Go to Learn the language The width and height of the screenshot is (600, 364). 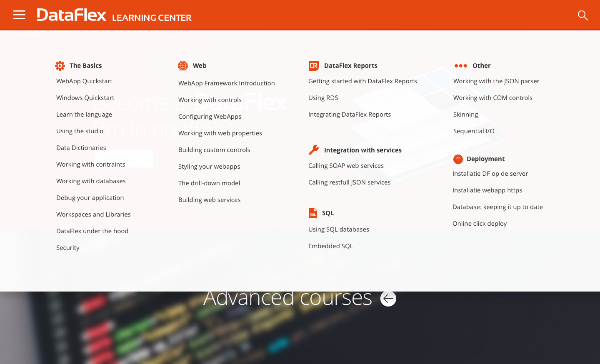(84, 115)
